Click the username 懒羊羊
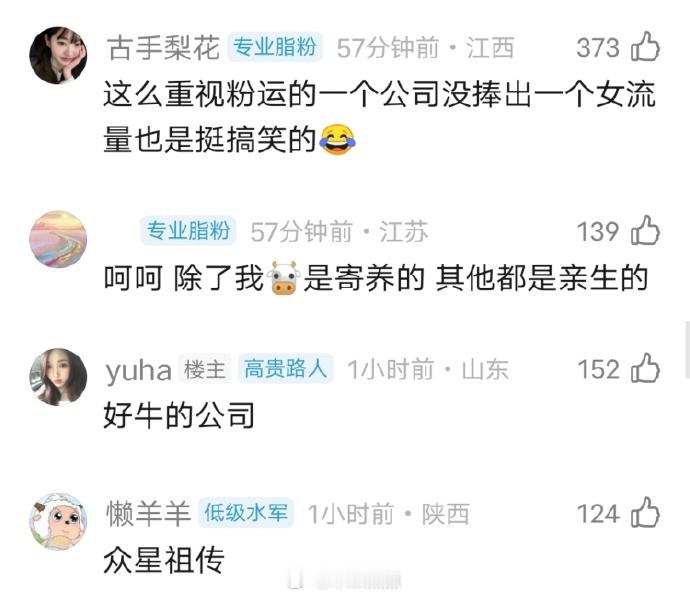690x597 pixels. 149,513
